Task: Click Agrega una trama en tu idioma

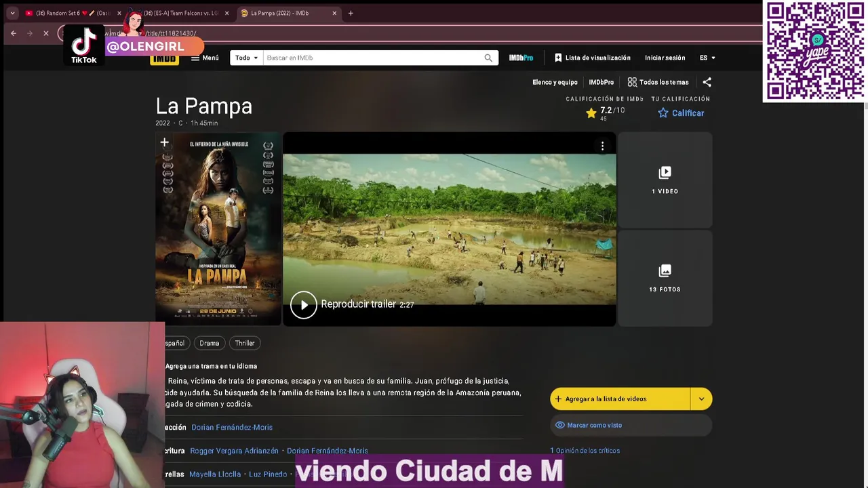Action: point(212,366)
